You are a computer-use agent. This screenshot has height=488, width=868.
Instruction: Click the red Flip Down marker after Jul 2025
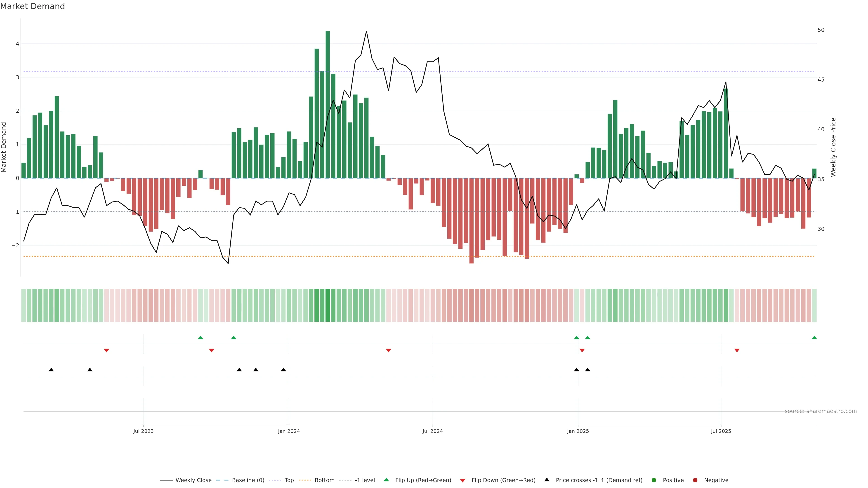click(x=737, y=351)
